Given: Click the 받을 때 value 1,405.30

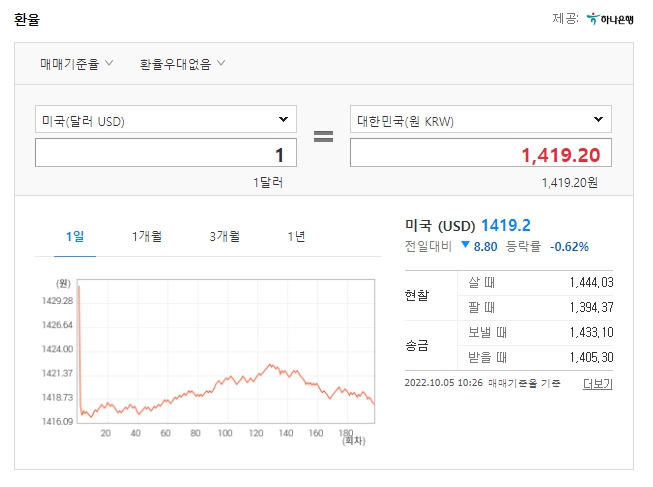Looking at the screenshot, I should click(x=591, y=357).
